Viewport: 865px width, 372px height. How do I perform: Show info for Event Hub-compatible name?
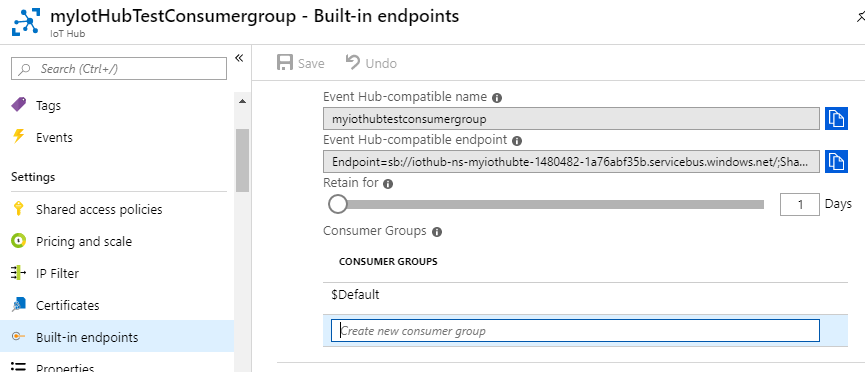click(x=496, y=98)
